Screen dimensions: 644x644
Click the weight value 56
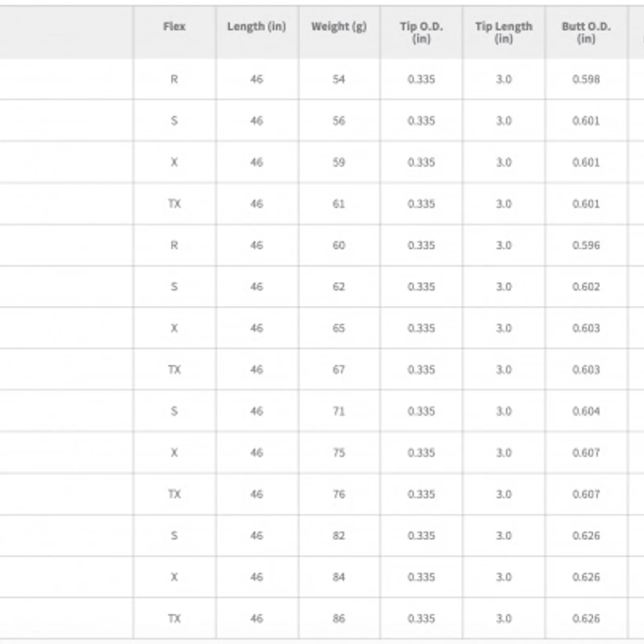pos(339,121)
